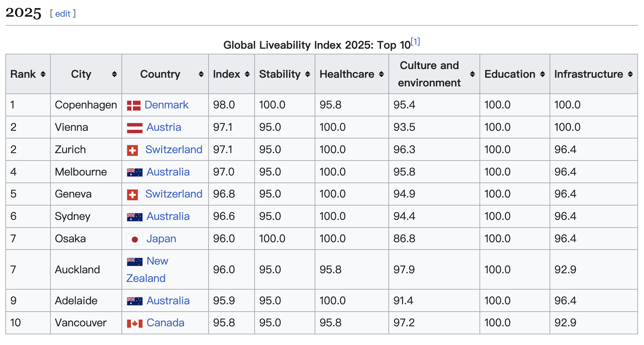Image resolution: width=644 pixels, height=345 pixels.
Task: Sort by Stability using arrow icon
Action: (307, 74)
